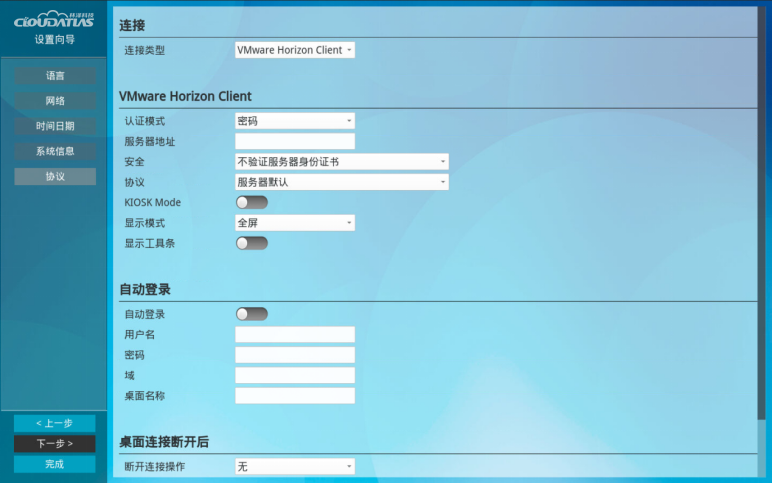Click the 完成 button

click(55, 464)
